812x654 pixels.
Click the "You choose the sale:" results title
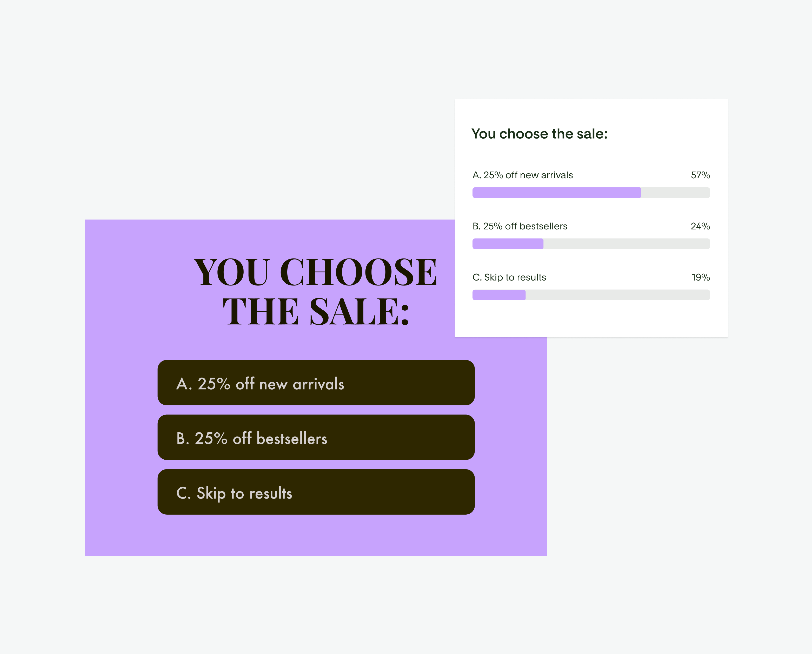[x=539, y=134]
